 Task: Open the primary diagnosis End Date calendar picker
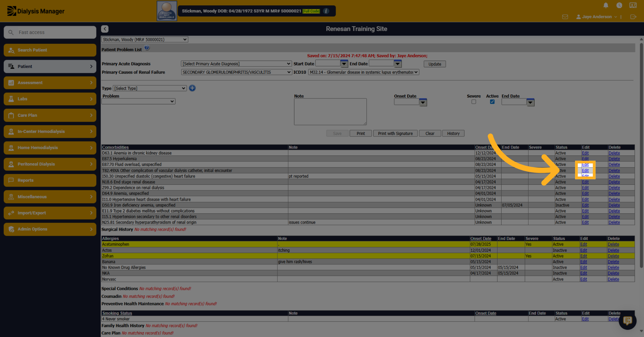tap(398, 64)
